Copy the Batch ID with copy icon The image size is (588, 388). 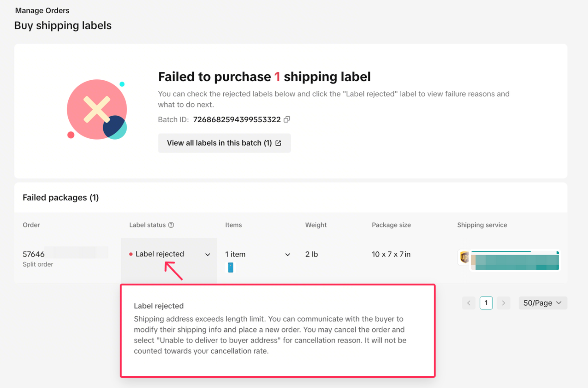[287, 119]
